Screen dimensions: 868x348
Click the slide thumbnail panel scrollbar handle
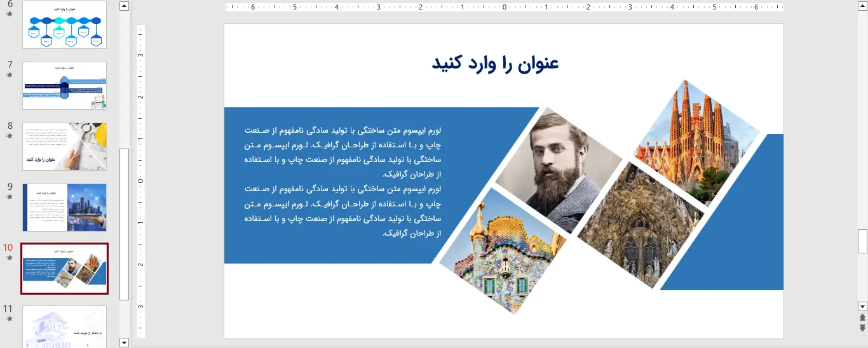(124, 224)
